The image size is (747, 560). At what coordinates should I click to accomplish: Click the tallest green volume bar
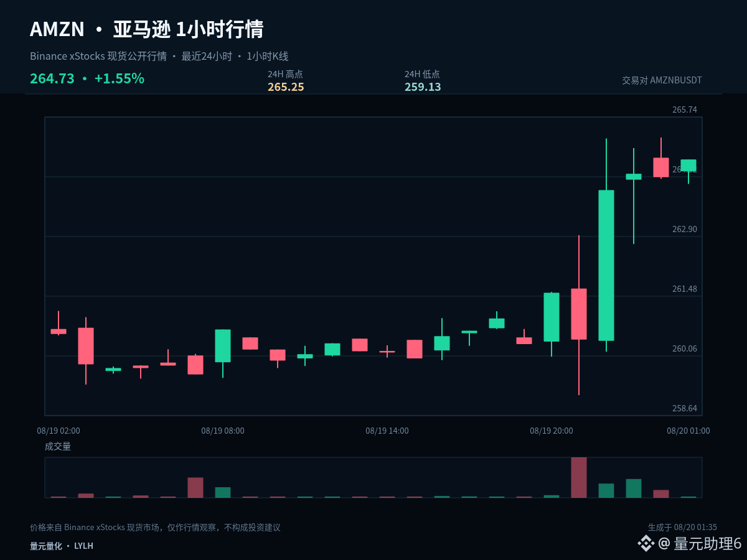coord(634,488)
